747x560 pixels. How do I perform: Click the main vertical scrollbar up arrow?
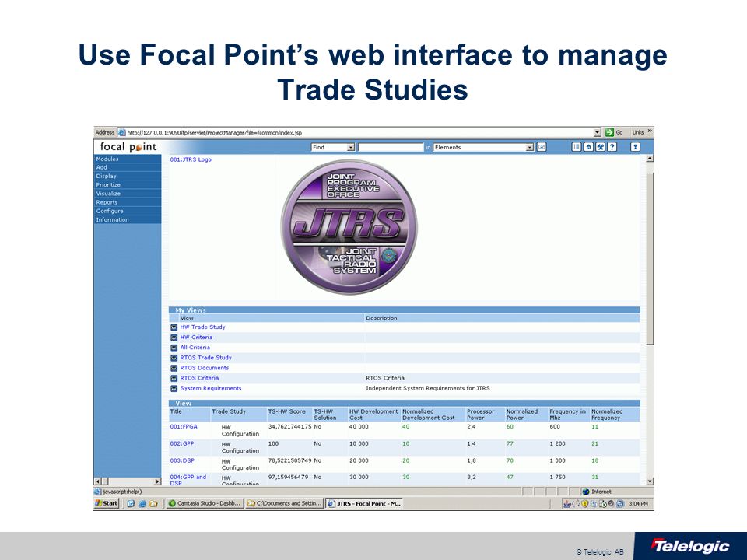coord(650,159)
